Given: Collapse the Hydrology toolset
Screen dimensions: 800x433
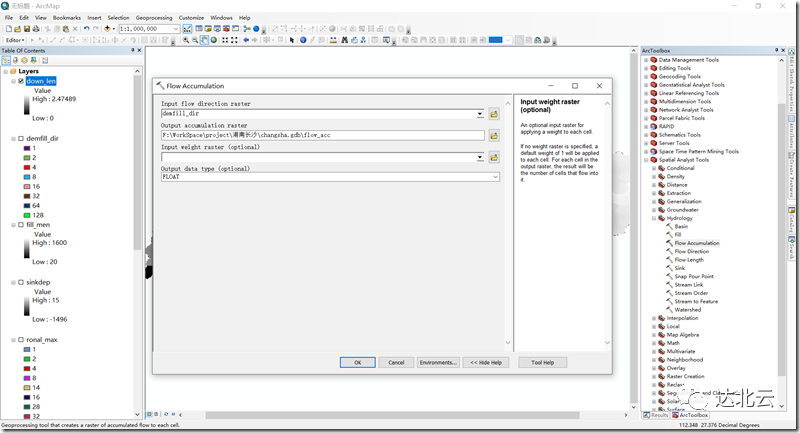Looking at the screenshot, I should coord(654,218).
